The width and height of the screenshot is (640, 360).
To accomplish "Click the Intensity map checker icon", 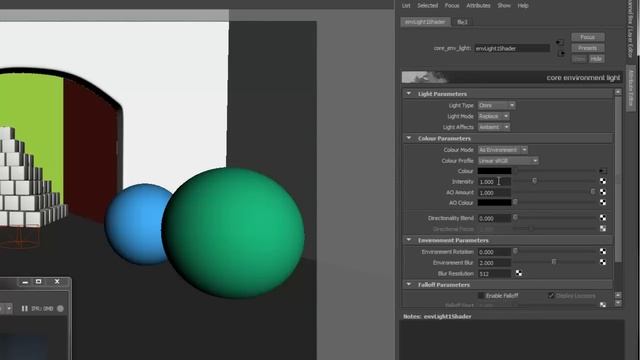I will [603, 181].
